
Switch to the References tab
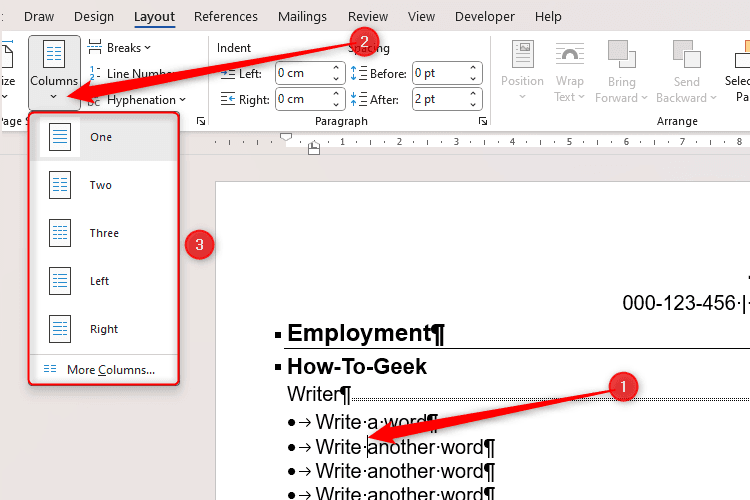tap(225, 17)
